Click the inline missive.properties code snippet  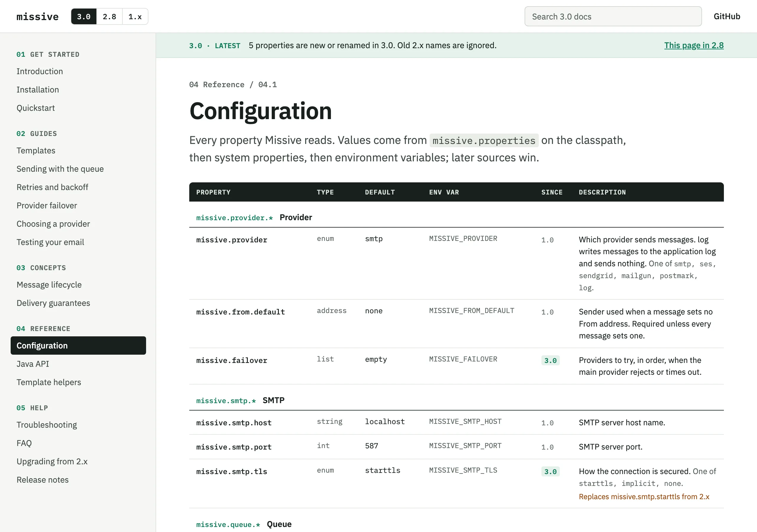tap(484, 140)
